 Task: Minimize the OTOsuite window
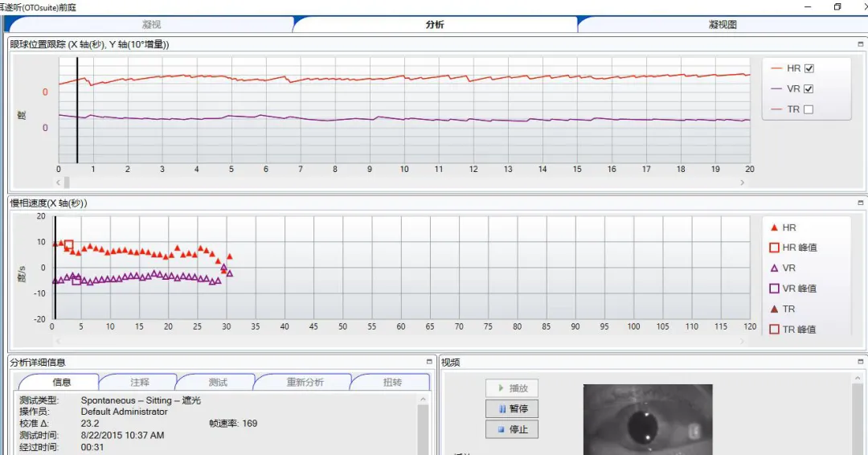808,6
